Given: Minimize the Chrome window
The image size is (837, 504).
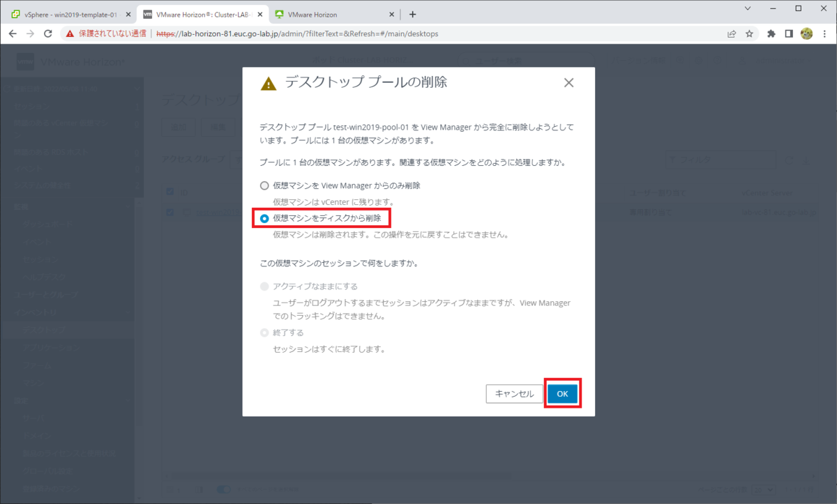Looking at the screenshot, I should [773, 8].
